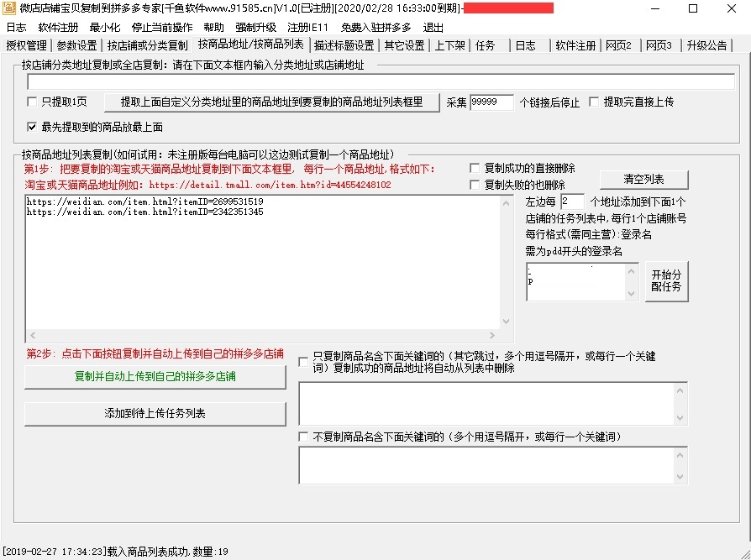The height and width of the screenshot is (560, 751).
Task: Switch to the 授权管理 tab
Action: [26, 45]
